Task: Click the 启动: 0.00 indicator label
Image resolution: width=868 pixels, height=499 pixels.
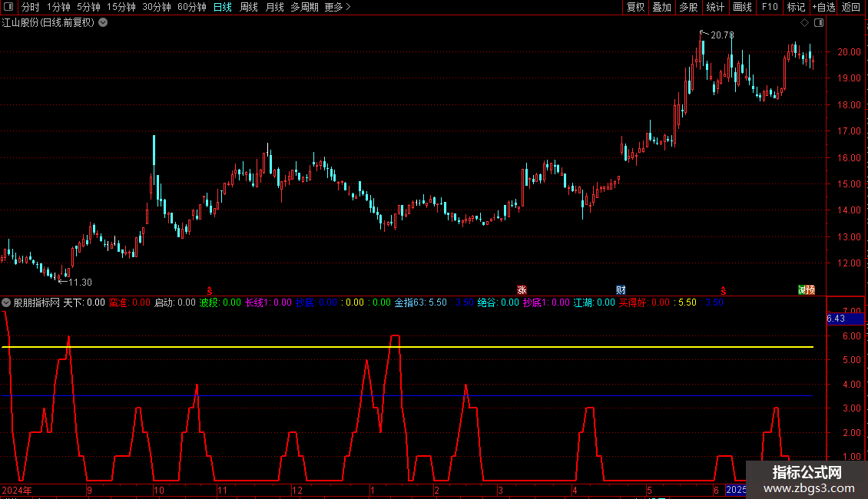Action: (x=175, y=302)
